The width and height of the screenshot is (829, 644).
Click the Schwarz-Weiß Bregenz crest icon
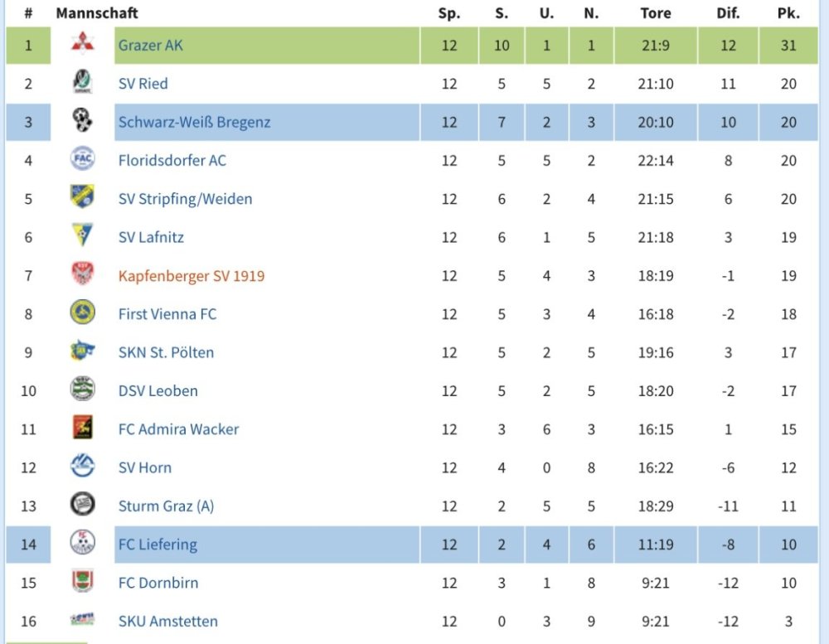[82, 122]
